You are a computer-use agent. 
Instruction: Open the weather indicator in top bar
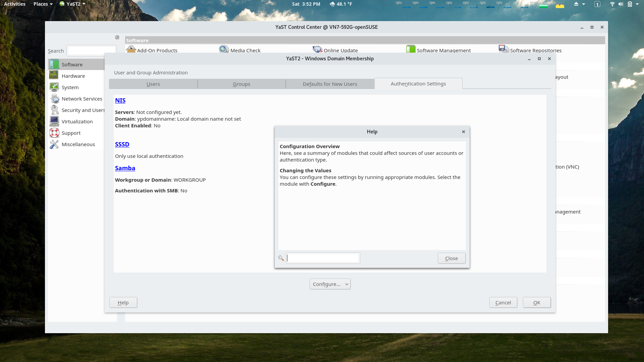[x=340, y=4]
